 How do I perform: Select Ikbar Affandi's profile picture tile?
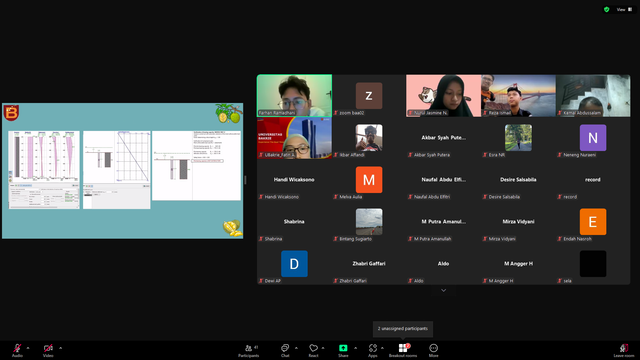tap(369, 138)
